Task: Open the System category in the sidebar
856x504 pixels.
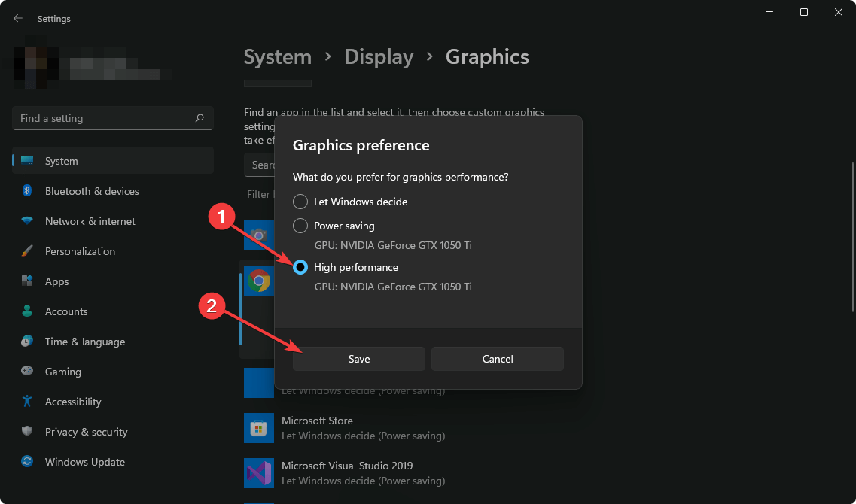Action: [x=112, y=161]
